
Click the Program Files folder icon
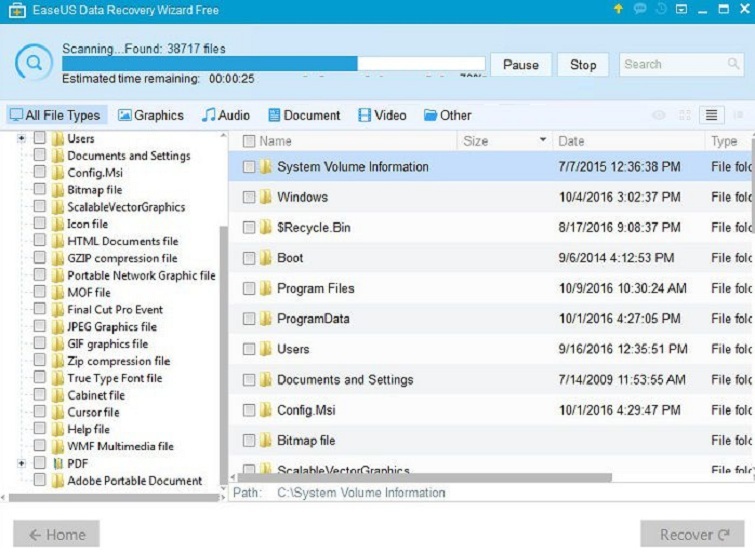coord(265,288)
